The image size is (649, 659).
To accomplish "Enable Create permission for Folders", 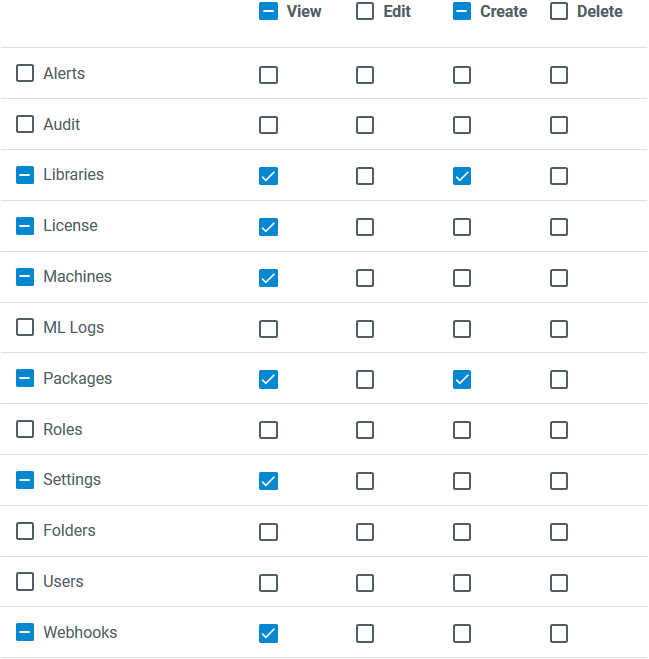I will (462, 532).
